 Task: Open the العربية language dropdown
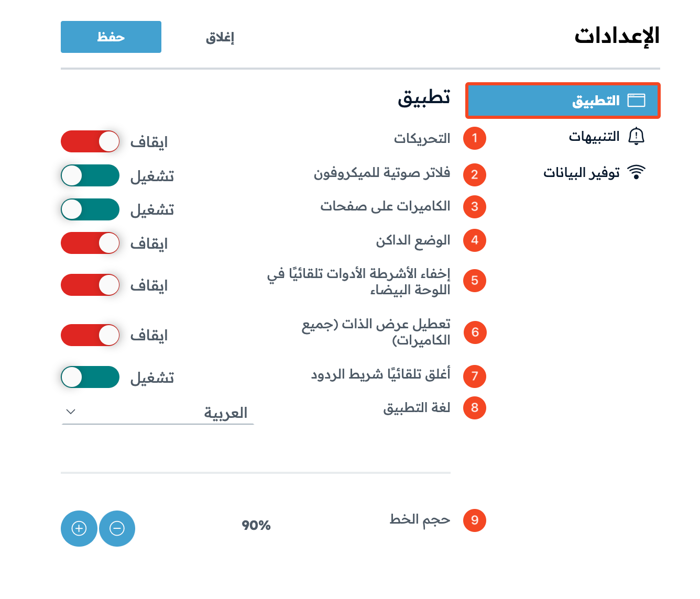click(158, 412)
